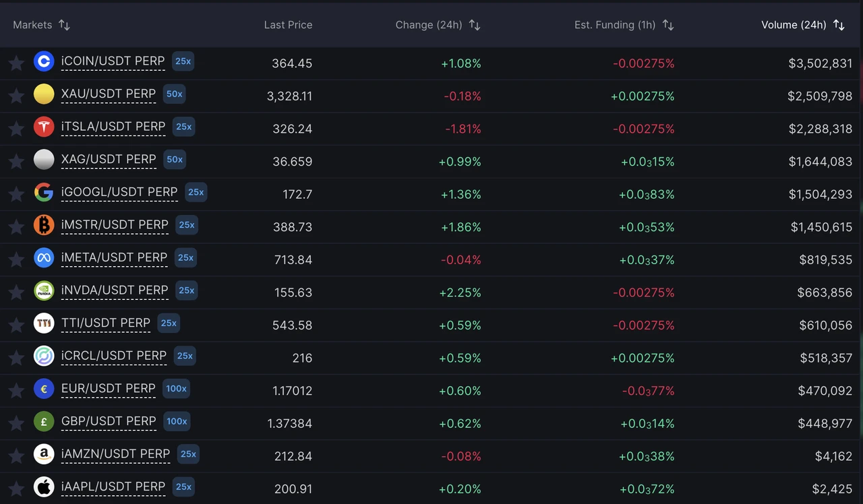
Task: Click the Apple logo beside iAAPL/USDT PERP
Action: click(x=44, y=486)
